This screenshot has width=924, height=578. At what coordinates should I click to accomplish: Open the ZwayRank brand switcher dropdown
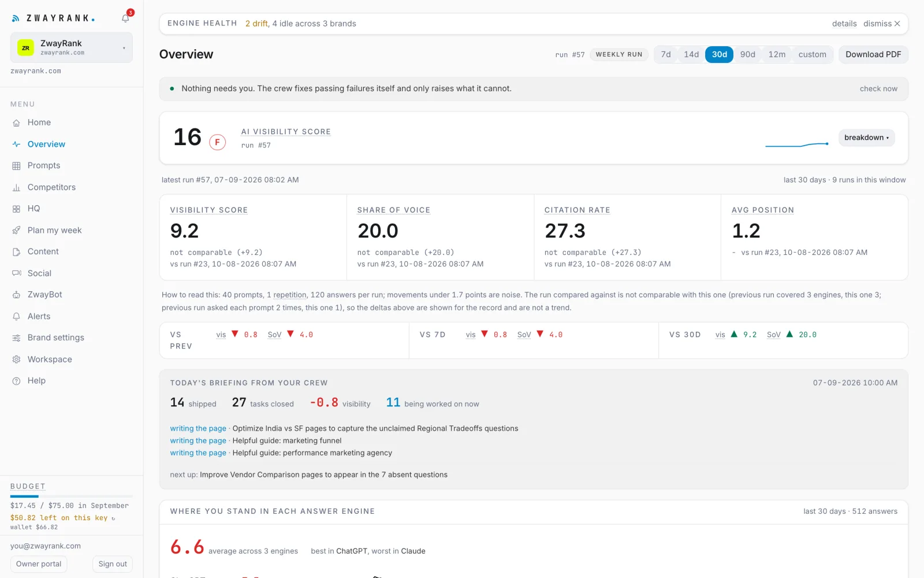tap(72, 47)
